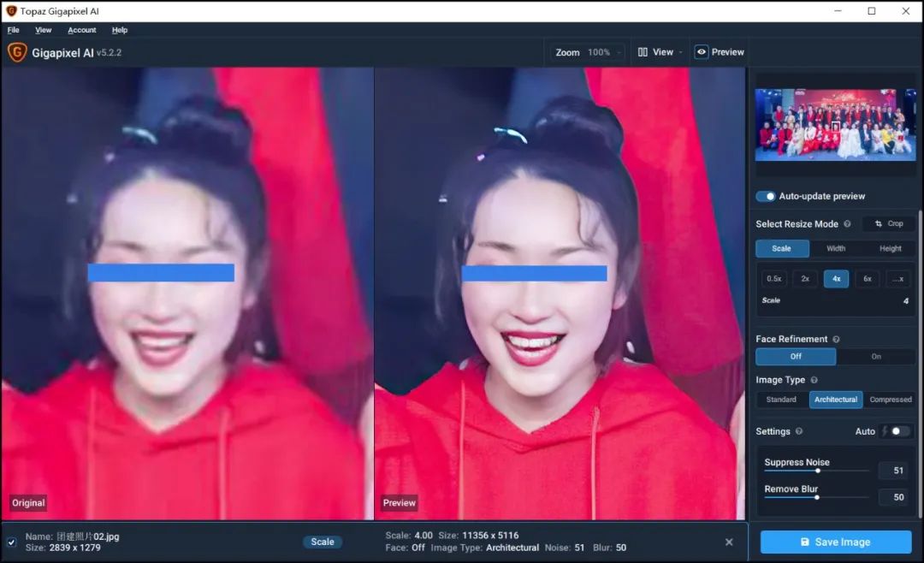
Task: Open the Crop tool
Action: [888, 224]
